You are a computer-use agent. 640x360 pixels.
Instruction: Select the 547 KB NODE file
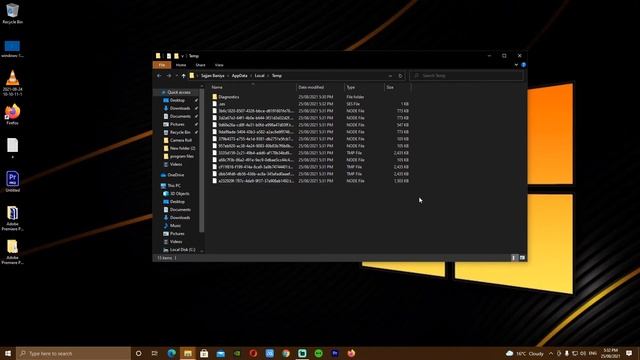pos(310,125)
